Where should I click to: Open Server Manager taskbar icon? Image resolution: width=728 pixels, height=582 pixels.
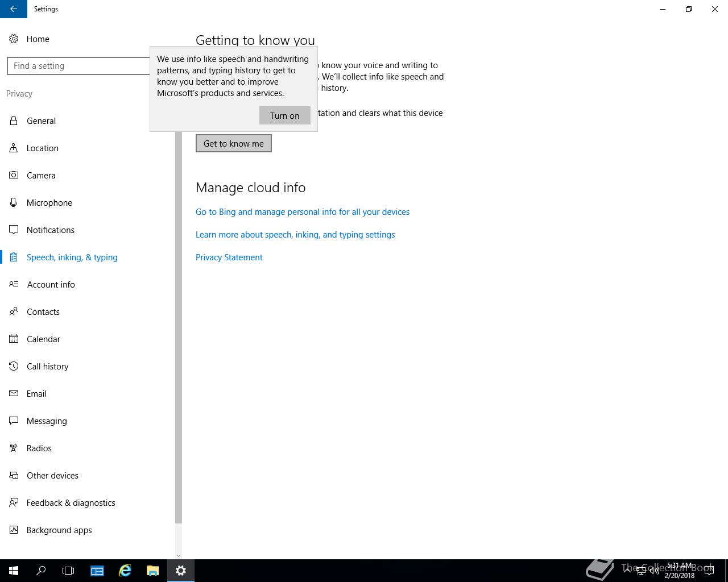pos(97,571)
